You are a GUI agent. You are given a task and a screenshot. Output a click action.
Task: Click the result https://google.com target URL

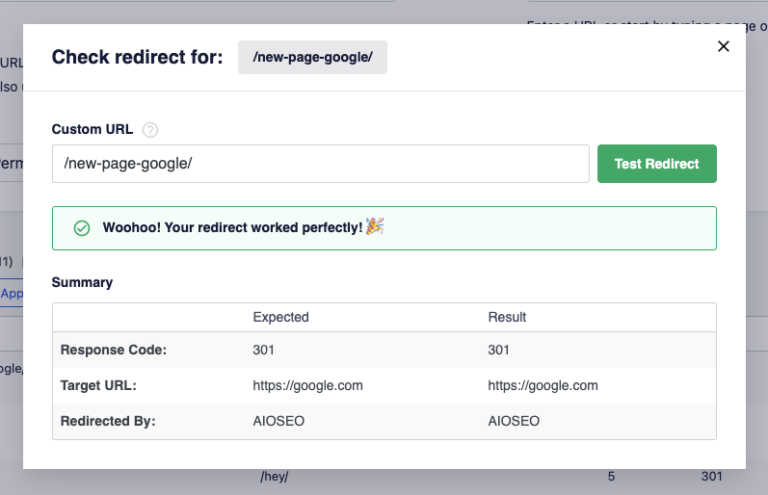pos(543,385)
